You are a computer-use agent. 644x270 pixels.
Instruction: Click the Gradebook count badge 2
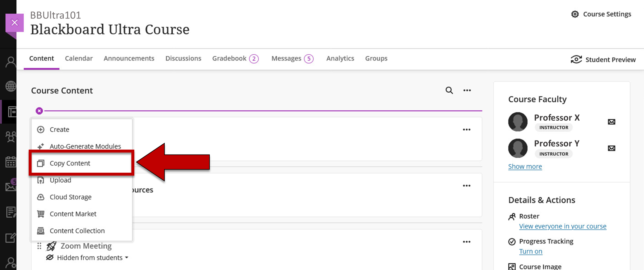pos(254,59)
